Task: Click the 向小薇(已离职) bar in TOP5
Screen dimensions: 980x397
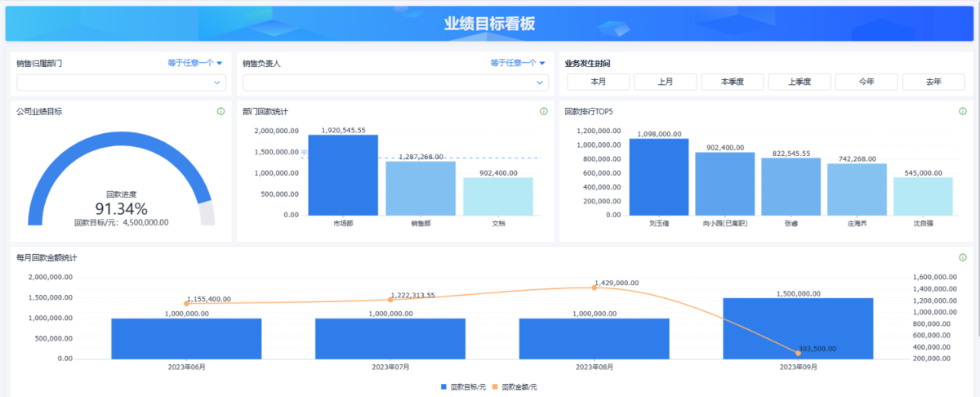Action: coord(725,184)
